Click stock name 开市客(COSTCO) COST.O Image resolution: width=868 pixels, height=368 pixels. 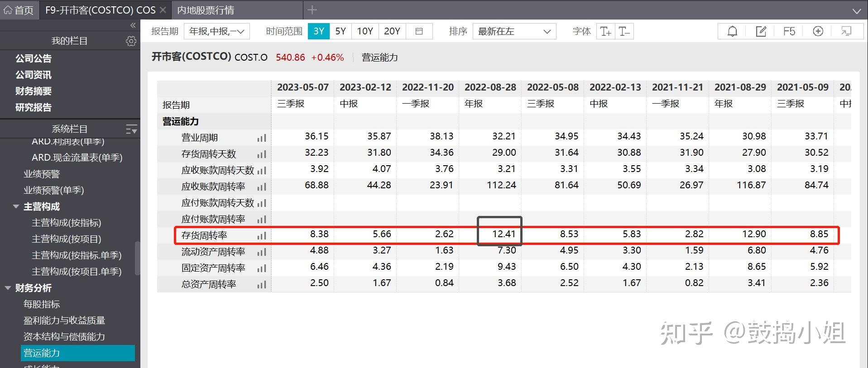[x=210, y=57]
